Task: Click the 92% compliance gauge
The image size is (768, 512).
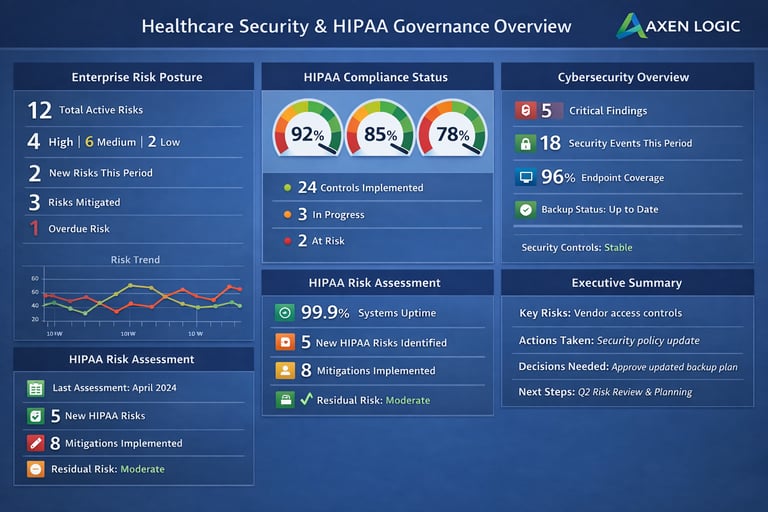Action: click(x=308, y=129)
